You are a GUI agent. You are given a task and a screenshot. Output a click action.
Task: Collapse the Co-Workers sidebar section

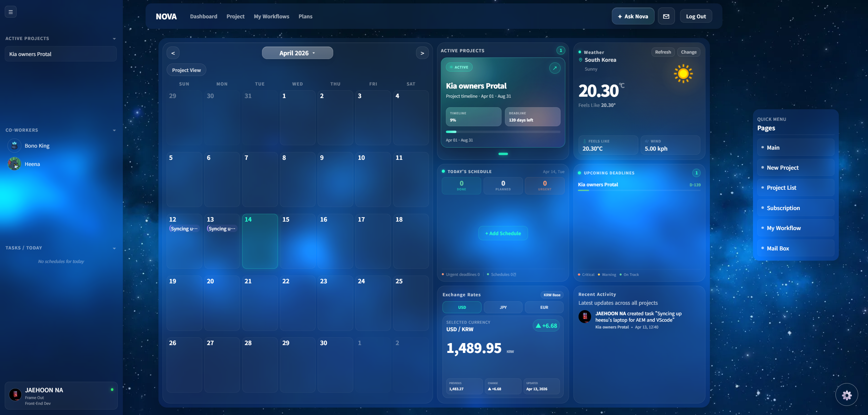click(x=114, y=130)
